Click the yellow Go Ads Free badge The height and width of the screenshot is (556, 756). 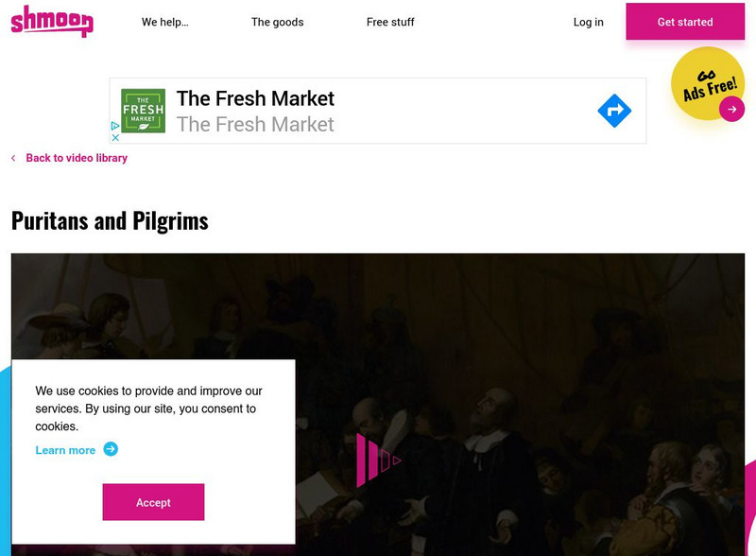[706, 84]
